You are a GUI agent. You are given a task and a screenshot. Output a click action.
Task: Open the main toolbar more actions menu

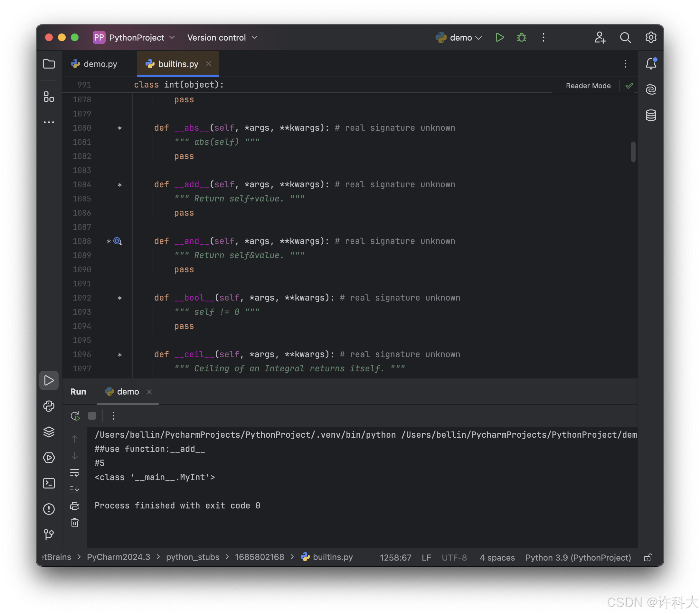pos(543,37)
